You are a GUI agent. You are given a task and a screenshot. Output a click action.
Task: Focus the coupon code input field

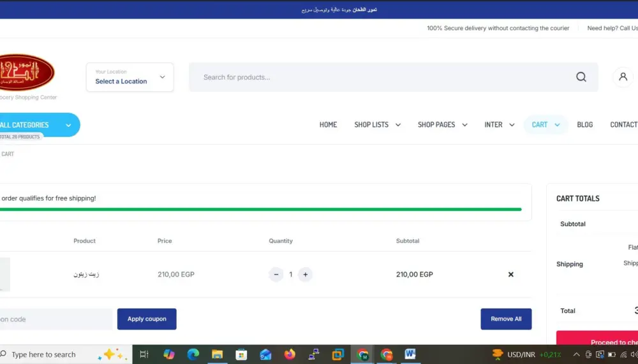56,319
